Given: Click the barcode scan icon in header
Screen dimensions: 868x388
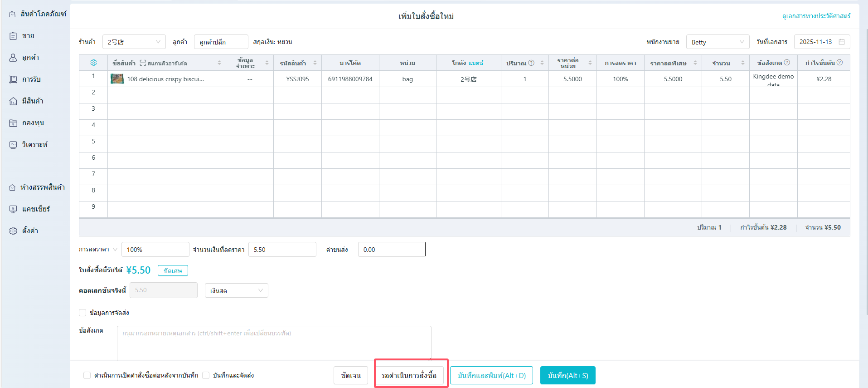Looking at the screenshot, I should coord(143,63).
